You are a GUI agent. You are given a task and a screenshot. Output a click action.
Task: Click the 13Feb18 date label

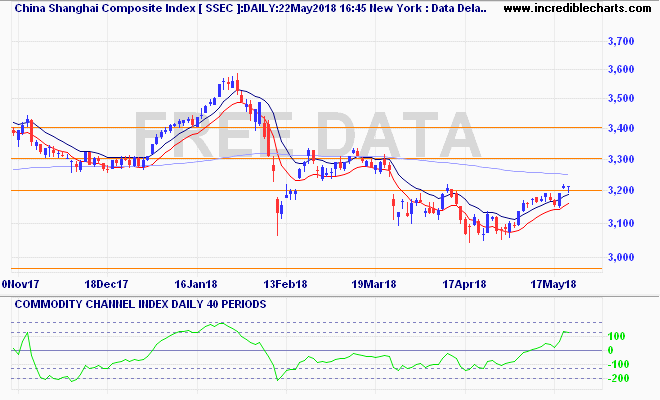[285, 284]
